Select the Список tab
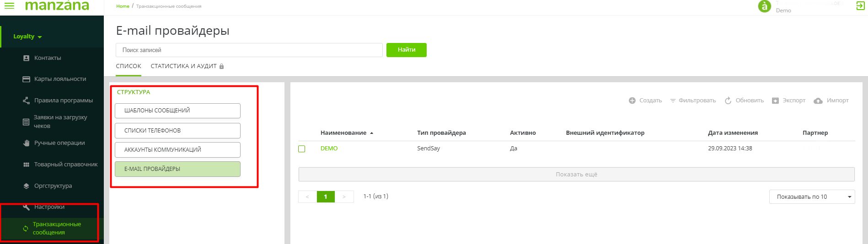Image resolution: width=868 pixels, height=244 pixels. pos(129,66)
